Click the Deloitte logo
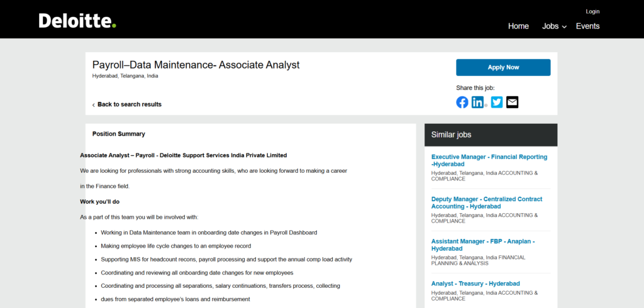The width and height of the screenshot is (644, 308). [77, 21]
